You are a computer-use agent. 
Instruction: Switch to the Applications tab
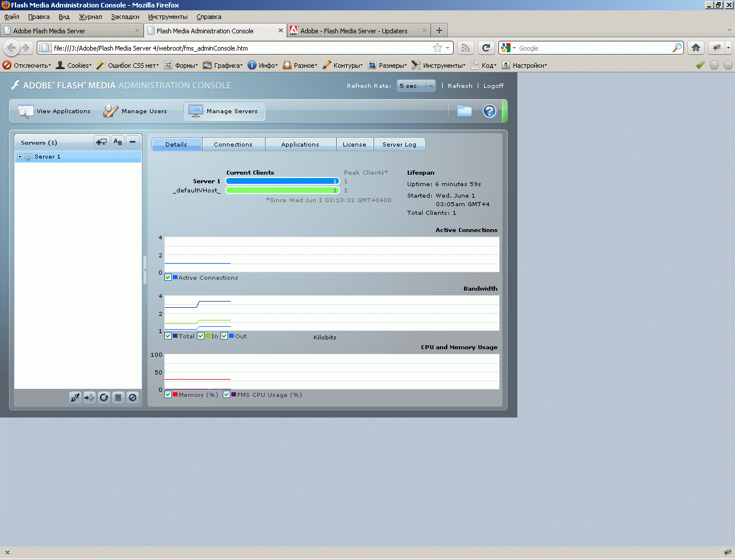(x=300, y=144)
